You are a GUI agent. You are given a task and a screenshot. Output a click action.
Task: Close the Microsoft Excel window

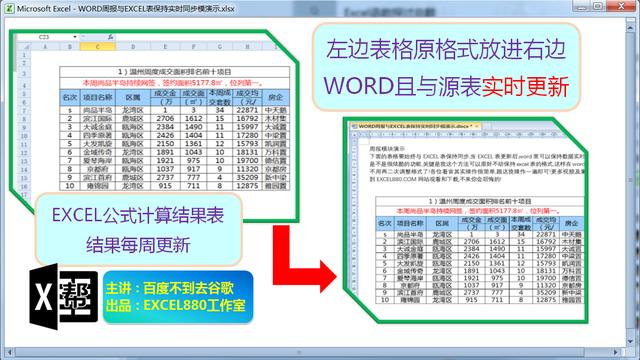[621, 5]
